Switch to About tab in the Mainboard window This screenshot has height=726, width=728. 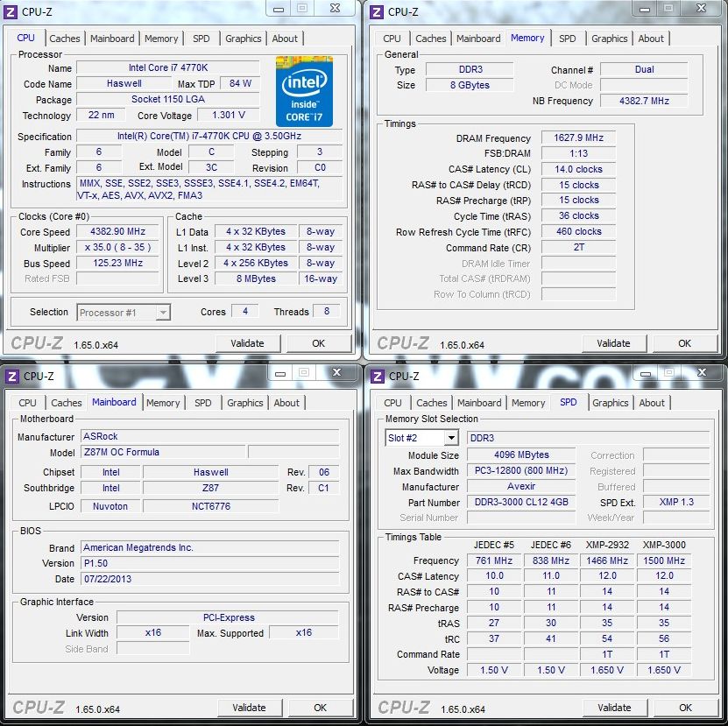pos(286,403)
